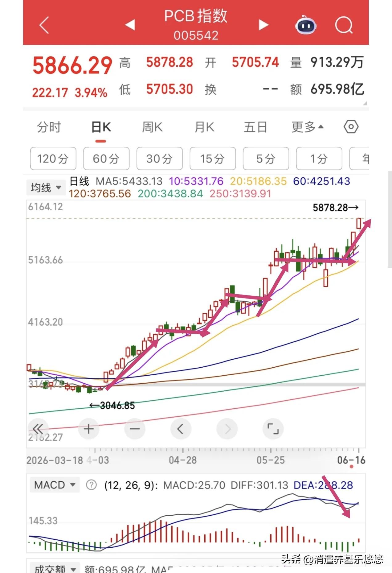This screenshot has height=573, width=392.
Task: Open the MACD indicator dropdown
Action: 54,485
